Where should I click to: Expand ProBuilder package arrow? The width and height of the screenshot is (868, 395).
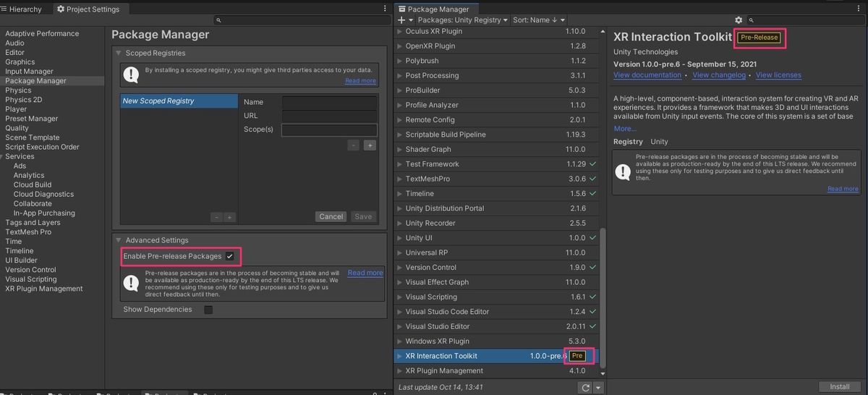399,90
